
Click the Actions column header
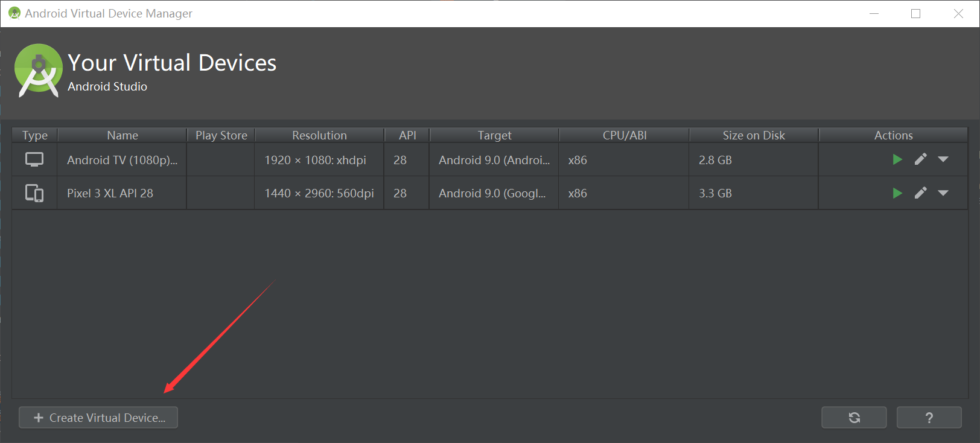click(x=893, y=135)
